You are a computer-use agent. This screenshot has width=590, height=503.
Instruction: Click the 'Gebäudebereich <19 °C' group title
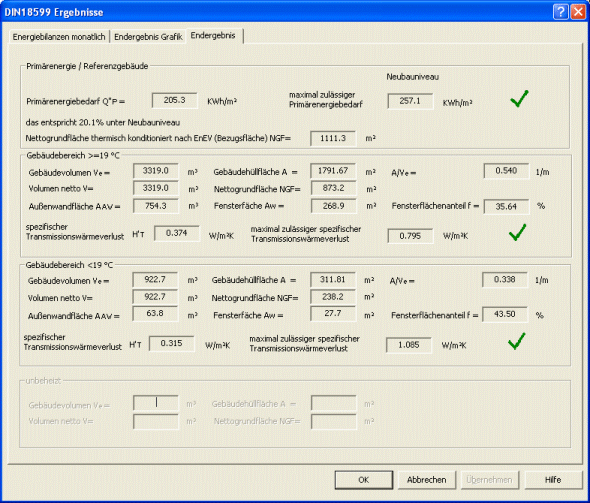(x=69, y=265)
